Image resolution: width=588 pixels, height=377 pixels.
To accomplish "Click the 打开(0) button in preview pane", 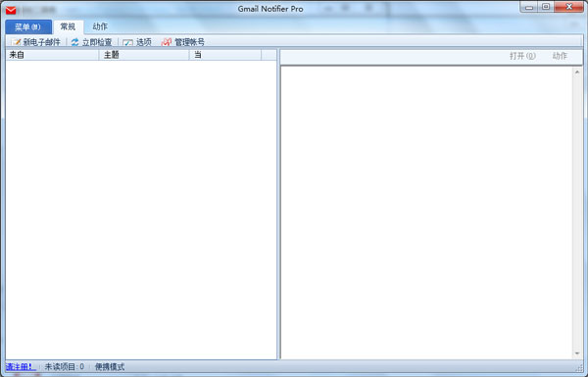I will pos(522,56).
